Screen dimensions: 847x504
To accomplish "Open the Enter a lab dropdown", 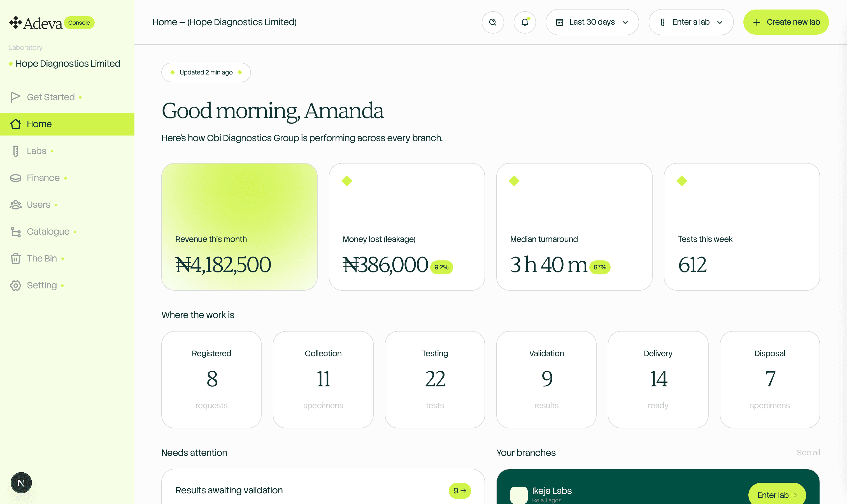I will pyautogui.click(x=691, y=22).
